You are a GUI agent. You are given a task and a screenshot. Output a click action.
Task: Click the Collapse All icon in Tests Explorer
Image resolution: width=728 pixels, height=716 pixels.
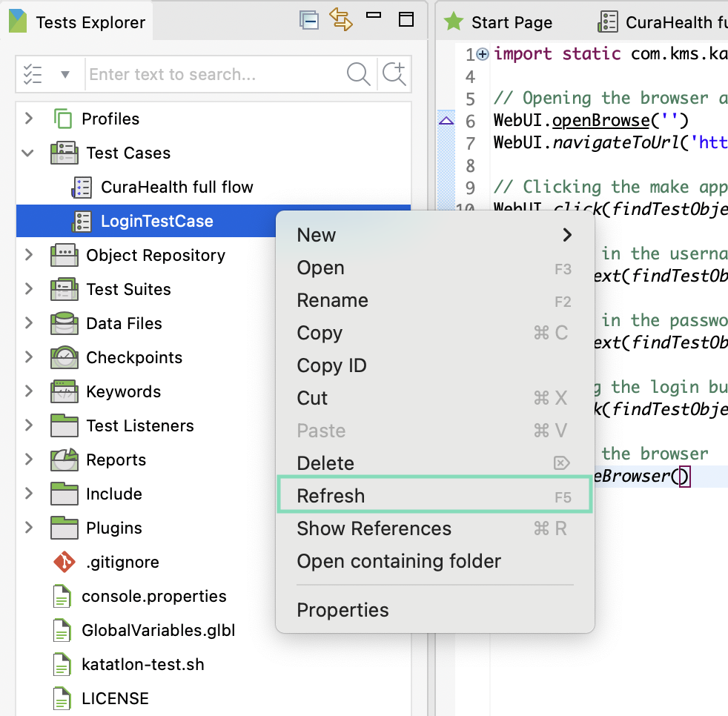tap(308, 20)
